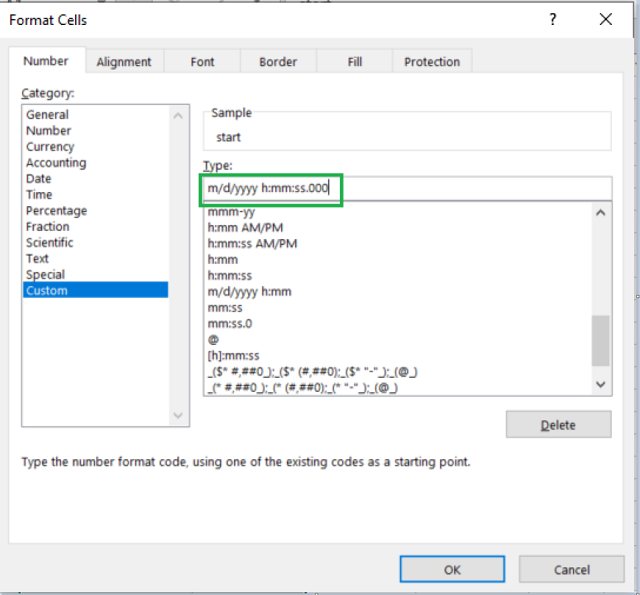Choose Scientific category
This screenshot has width=640, height=595.
pyautogui.click(x=96, y=242)
